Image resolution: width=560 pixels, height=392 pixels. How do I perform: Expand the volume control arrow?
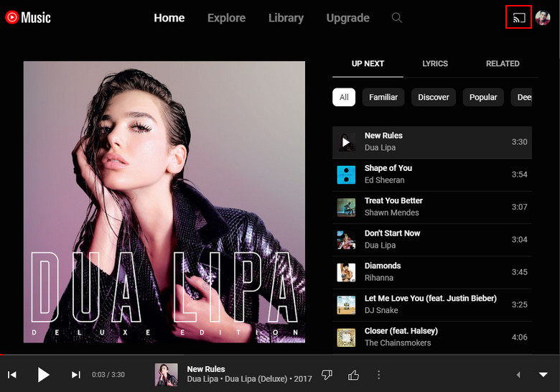[518, 375]
